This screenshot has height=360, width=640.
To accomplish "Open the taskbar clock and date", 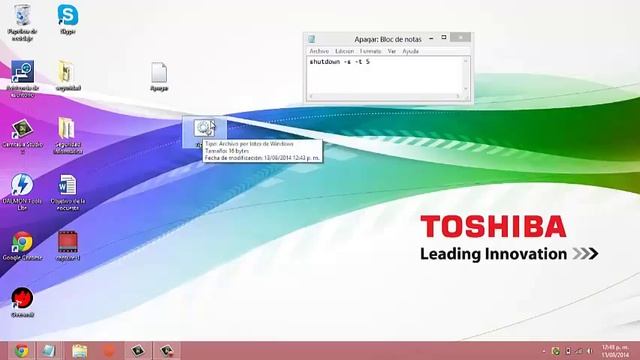I will coord(615,351).
